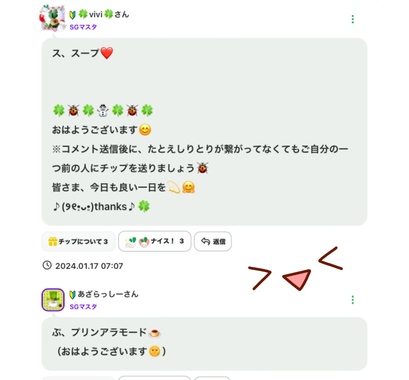The image size is (409, 380).
Task: Click the プリンアラモード comment bubble
Action: tap(204, 343)
